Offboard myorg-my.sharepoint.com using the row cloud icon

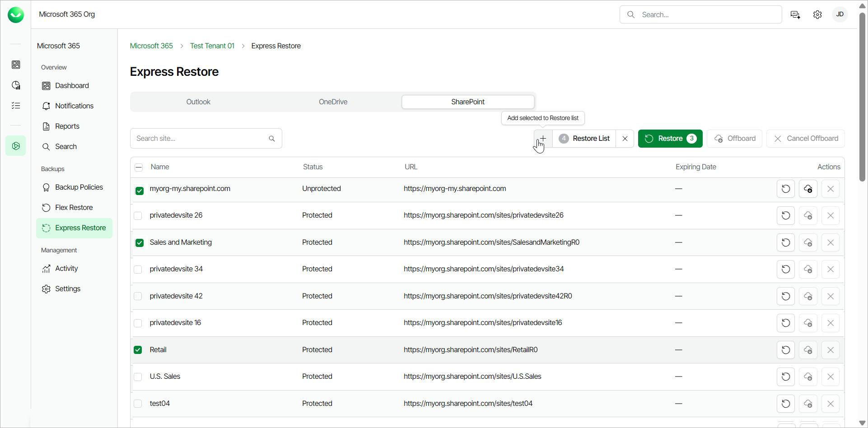pyautogui.click(x=808, y=189)
